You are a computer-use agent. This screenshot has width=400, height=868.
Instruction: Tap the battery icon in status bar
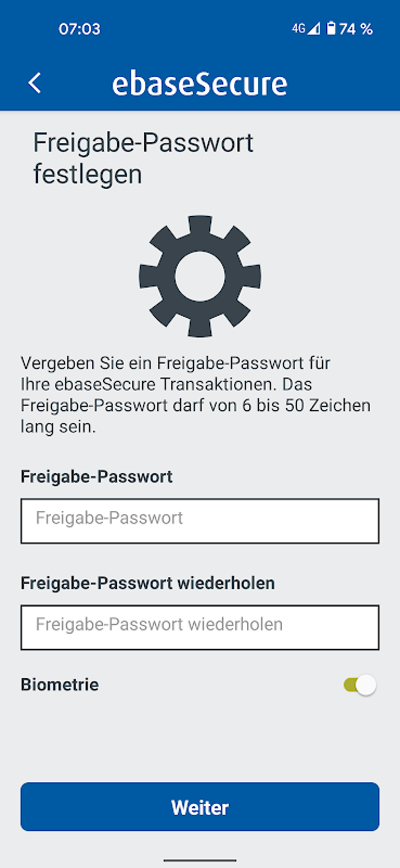(x=331, y=28)
